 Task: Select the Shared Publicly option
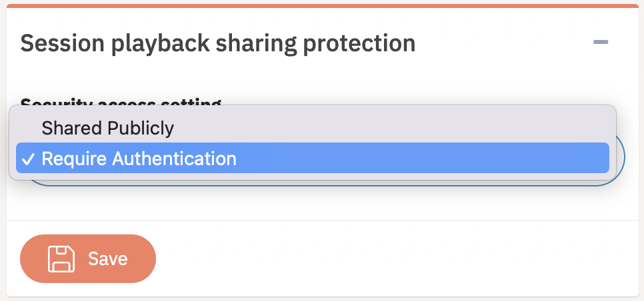pyautogui.click(x=107, y=128)
